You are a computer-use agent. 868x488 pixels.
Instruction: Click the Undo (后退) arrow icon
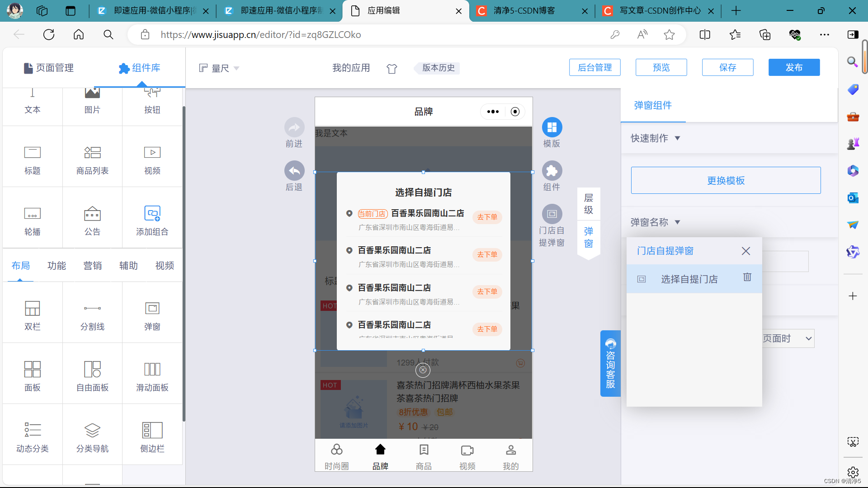pyautogui.click(x=294, y=171)
